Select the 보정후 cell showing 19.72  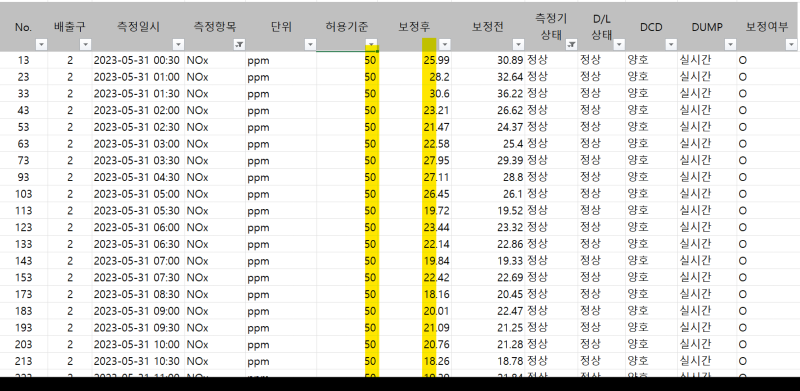pyautogui.click(x=414, y=210)
